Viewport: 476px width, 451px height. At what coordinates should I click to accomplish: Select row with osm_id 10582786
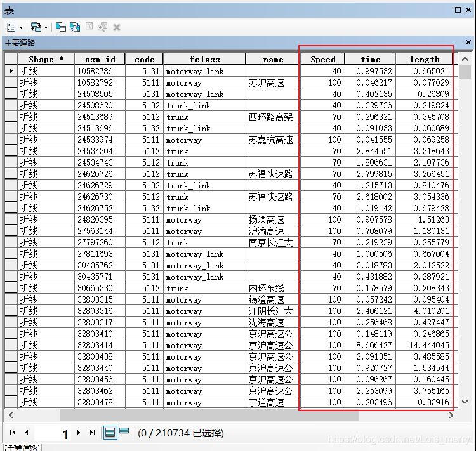[11, 71]
